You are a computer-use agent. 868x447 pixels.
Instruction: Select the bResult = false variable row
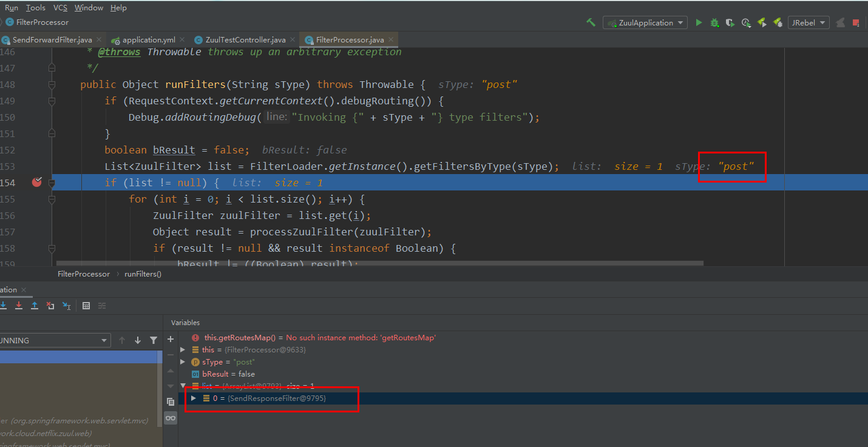(x=523, y=374)
